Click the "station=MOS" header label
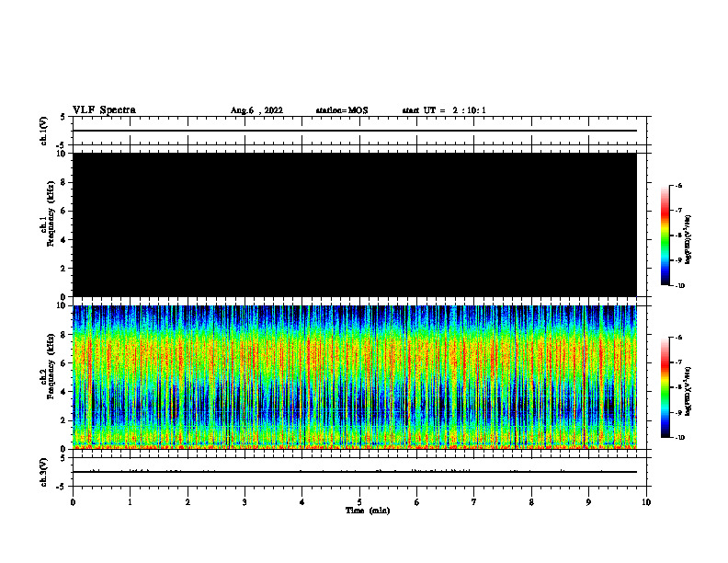Viewport: 728px width, 563px height. pyautogui.click(x=342, y=110)
